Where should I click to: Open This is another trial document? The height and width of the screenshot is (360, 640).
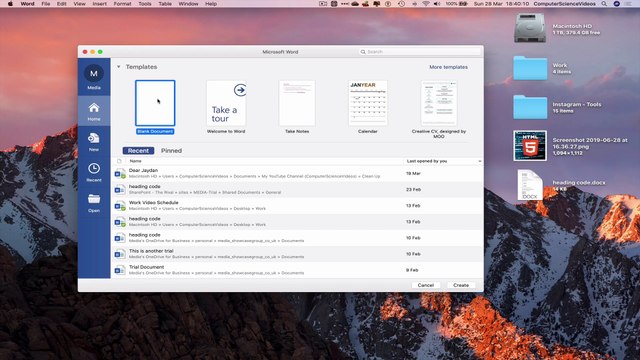click(x=297, y=254)
